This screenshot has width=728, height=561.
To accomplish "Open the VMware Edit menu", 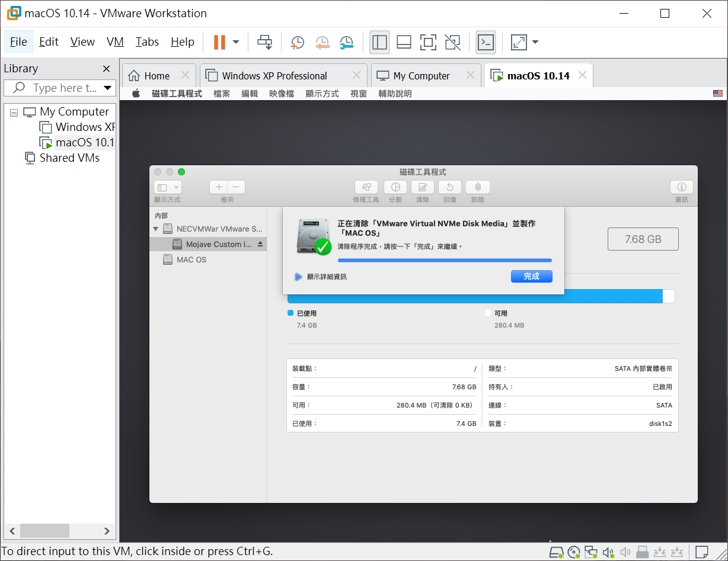I will coord(49,41).
